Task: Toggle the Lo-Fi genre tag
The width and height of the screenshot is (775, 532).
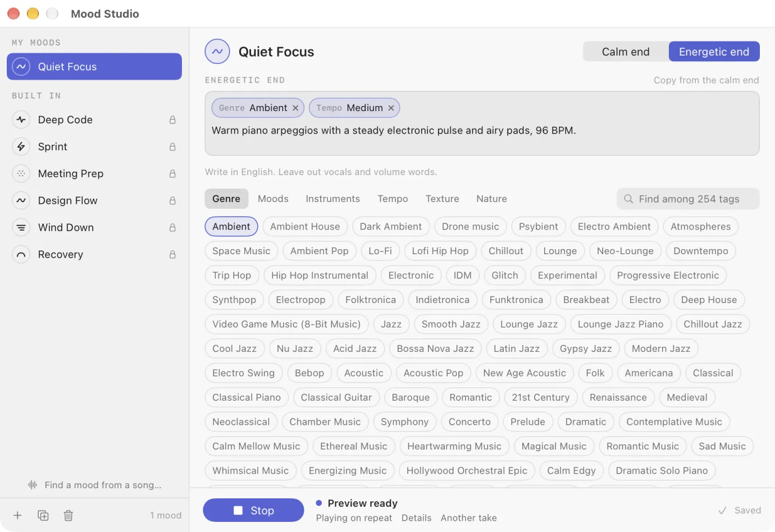Action: (x=380, y=251)
